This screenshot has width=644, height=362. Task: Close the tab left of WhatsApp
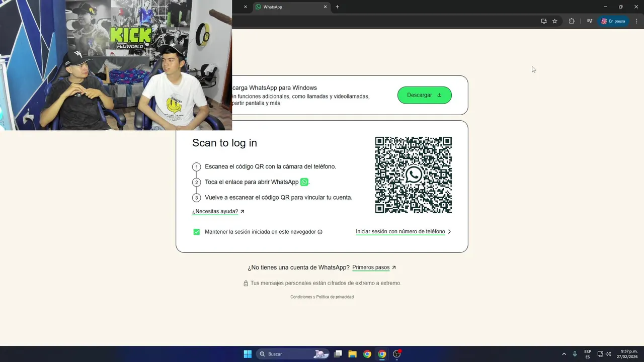click(246, 7)
